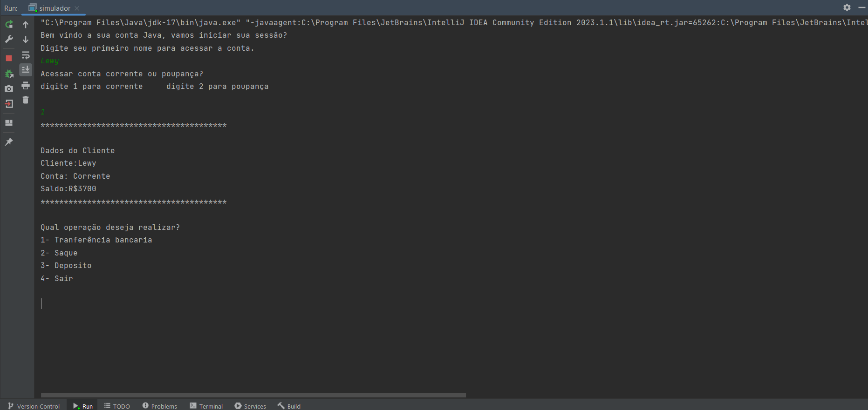Rerun the simulador program
Image resolution: width=868 pixels, height=410 pixels.
(9, 24)
